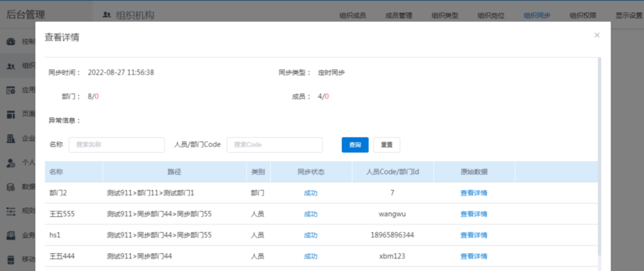Click the 数据 database icon in the sidebar

11,187
